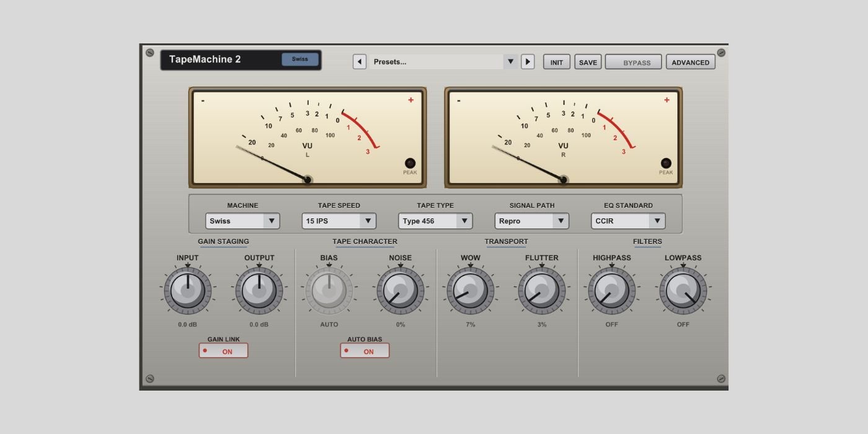Click the Swiss badge next to TapeMachine 2

[300, 60]
